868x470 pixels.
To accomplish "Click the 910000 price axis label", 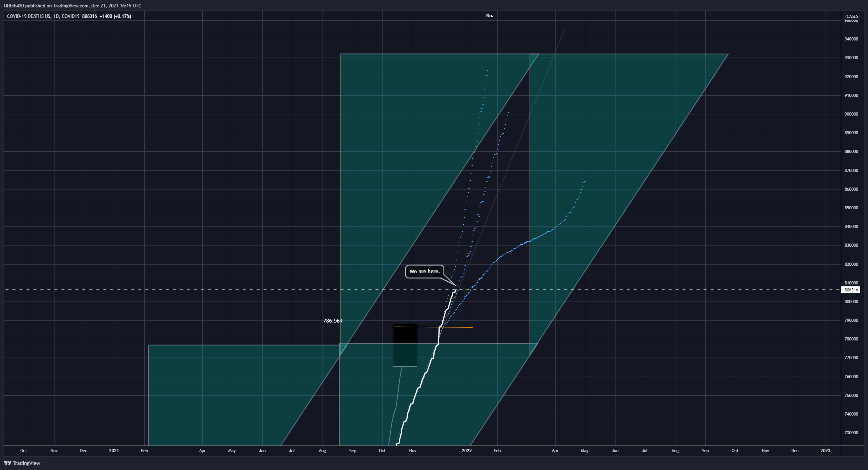I will coord(851,95).
